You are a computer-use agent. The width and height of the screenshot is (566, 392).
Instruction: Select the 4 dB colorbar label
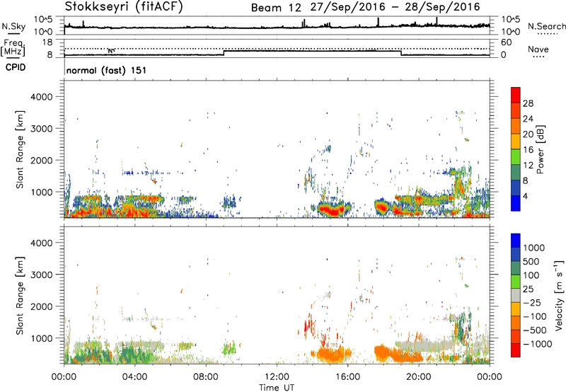525,196
